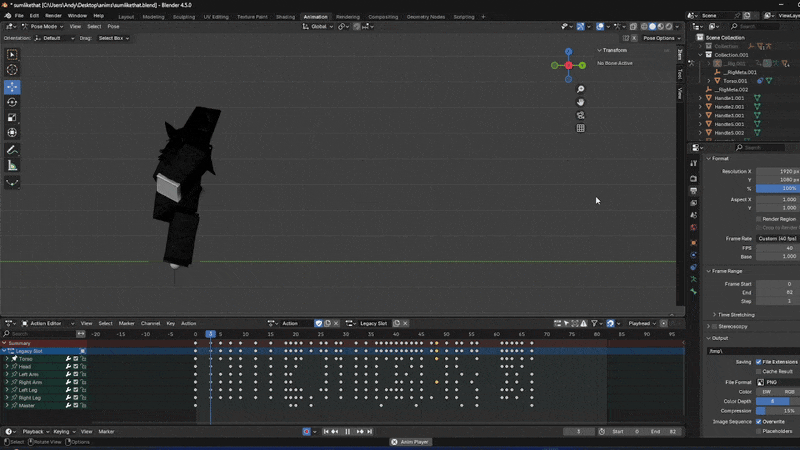Select the Cursor tool in viewport toolbar

click(x=12, y=70)
